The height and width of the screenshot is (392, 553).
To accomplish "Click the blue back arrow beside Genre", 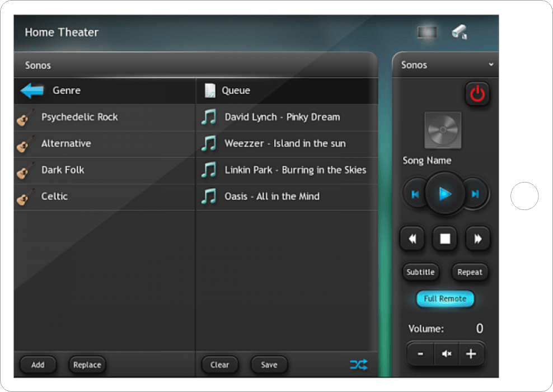I will (32, 91).
